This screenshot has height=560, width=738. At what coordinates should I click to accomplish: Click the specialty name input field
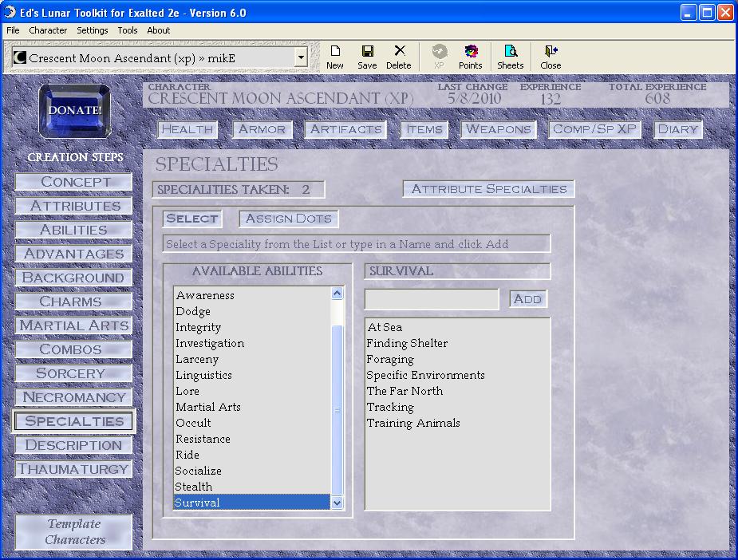pyautogui.click(x=432, y=299)
